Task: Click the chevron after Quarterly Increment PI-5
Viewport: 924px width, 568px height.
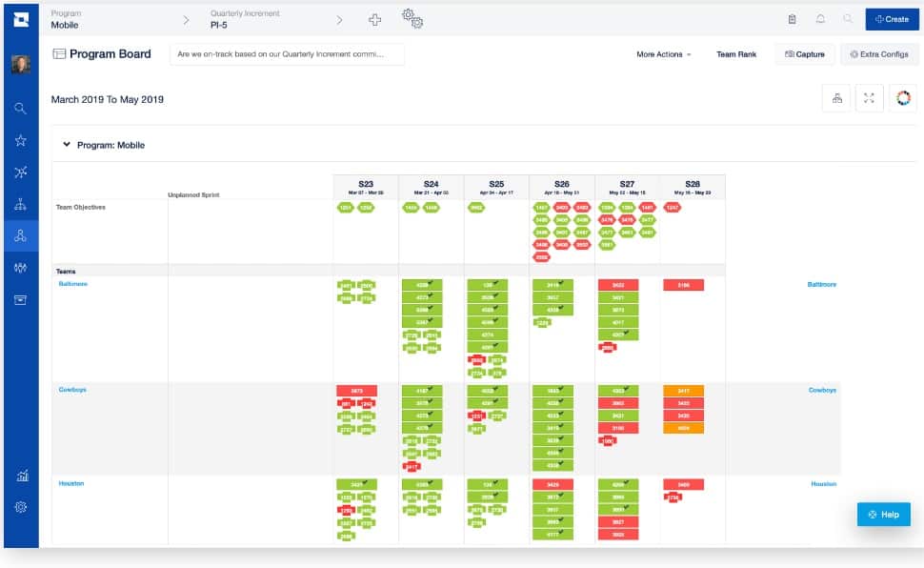Action: click(340, 18)
